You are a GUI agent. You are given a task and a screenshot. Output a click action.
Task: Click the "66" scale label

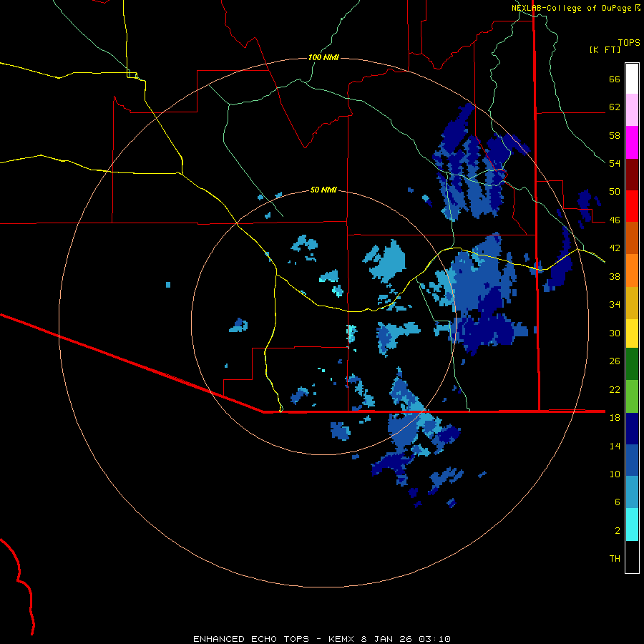[615, 79]
